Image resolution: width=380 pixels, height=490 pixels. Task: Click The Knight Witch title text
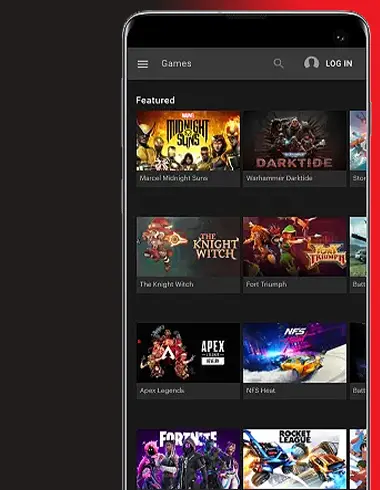click(166, 284)
